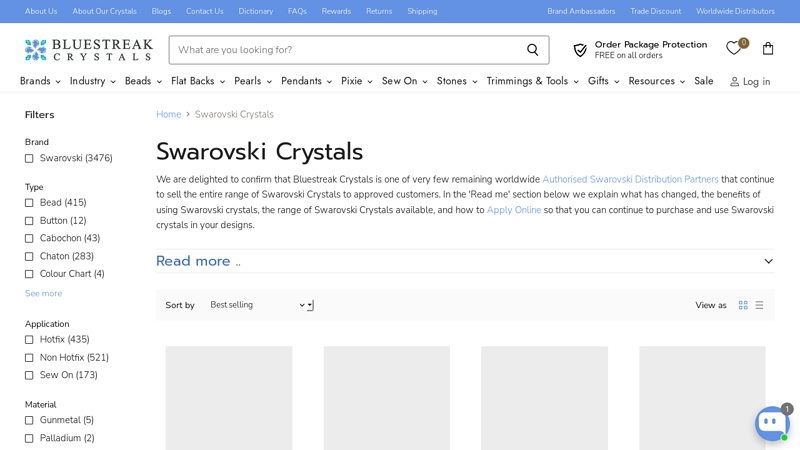Screen dimensions: 800x450
Task: Tick the Button type checkbox
Action: pos(29,221)
